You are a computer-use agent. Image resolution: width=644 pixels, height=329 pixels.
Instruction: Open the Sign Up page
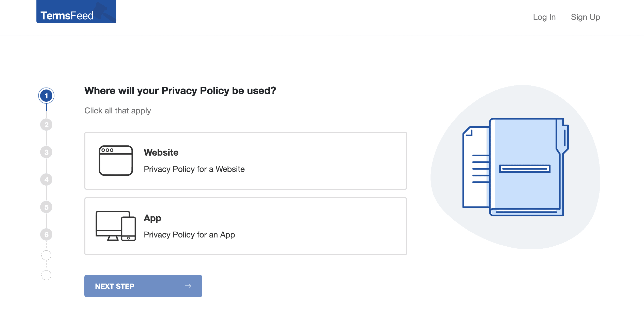coord(585,17)
